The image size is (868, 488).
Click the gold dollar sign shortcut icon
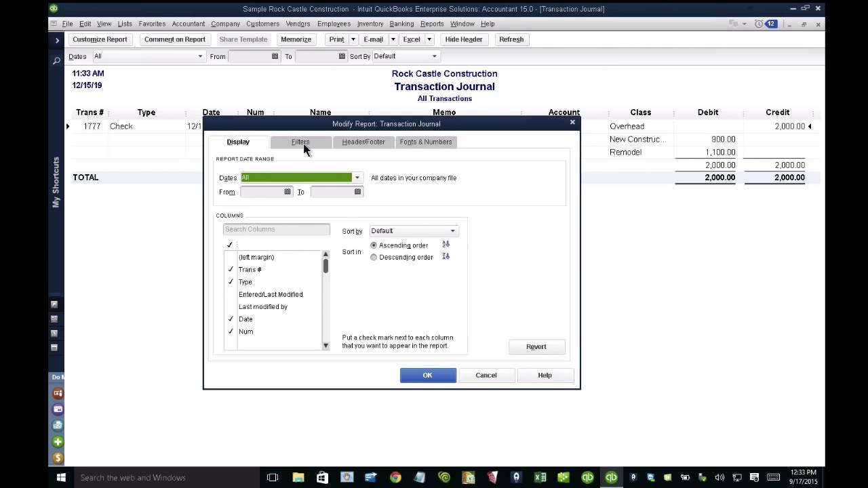58,458
